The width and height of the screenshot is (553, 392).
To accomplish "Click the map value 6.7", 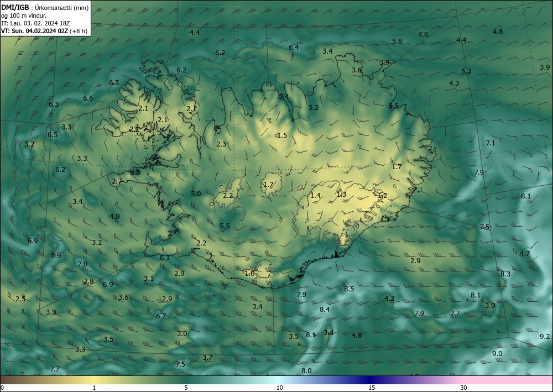I will 161,316.
